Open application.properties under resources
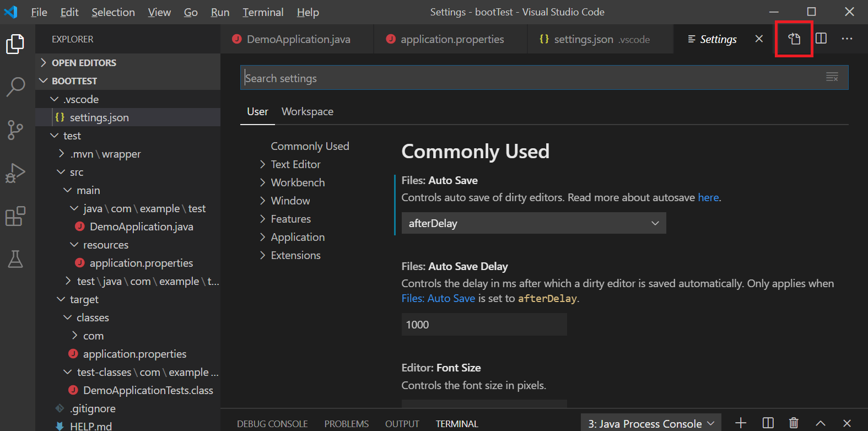Screen dimensions: 868x431 tap(128, 263)
